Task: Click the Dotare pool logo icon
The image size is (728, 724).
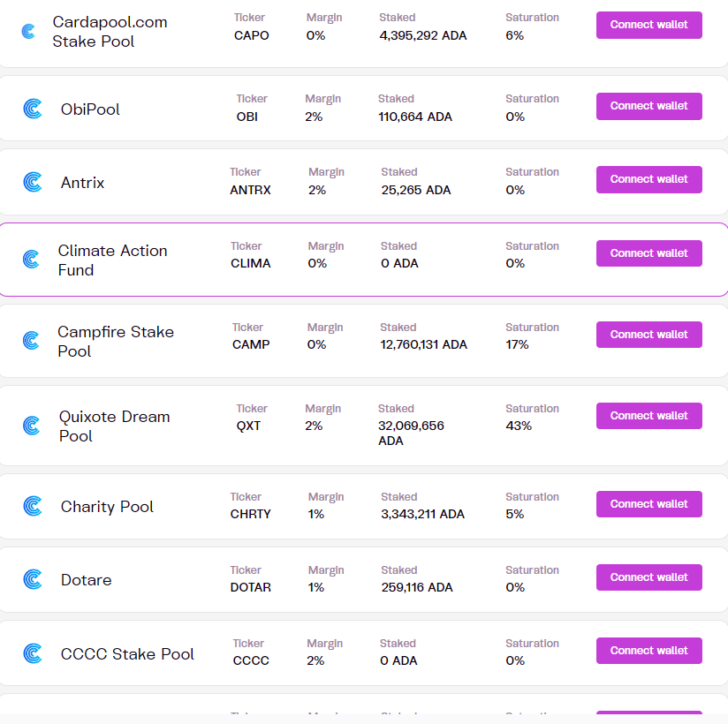Action: (32, 579)
